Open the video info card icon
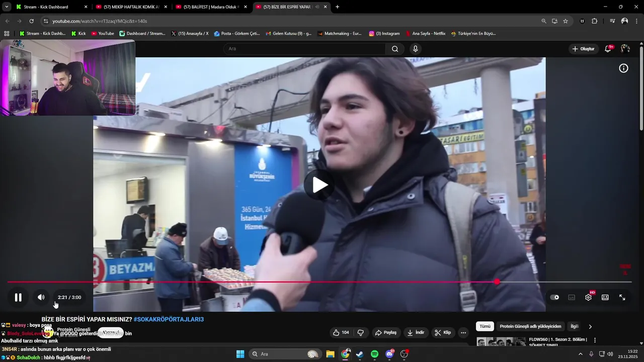Image resolution: width=644 pixels, height=362 pixels. pos(623,68)
